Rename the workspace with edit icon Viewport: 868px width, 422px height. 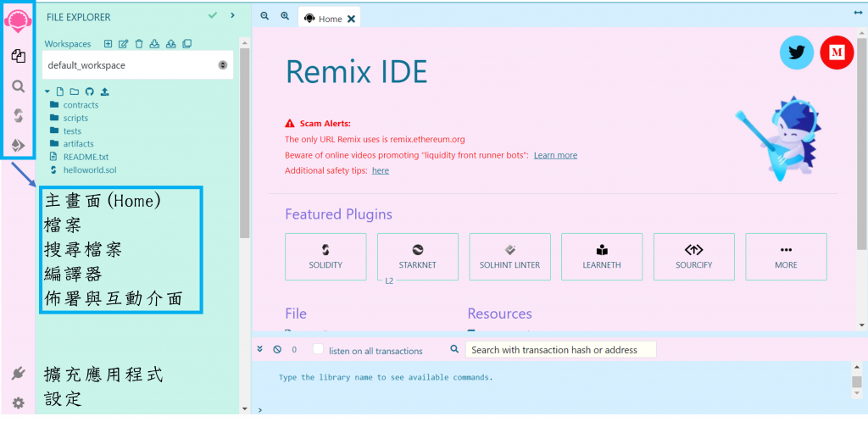pos(124,44)
